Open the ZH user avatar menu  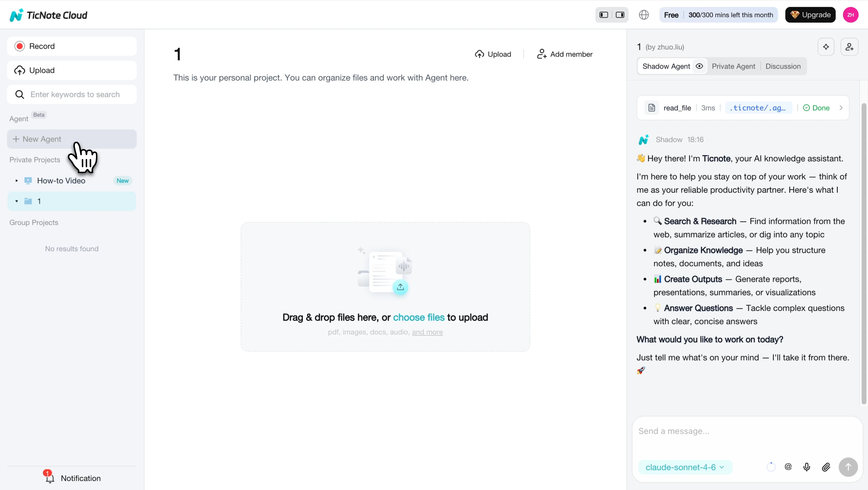pos(851,15)
